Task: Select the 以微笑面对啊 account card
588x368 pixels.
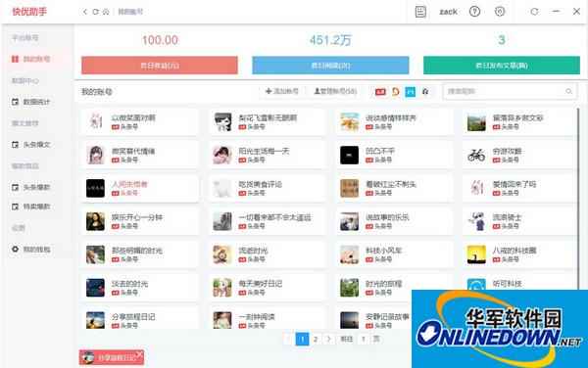Action: pyautogui.click(x=139, y=121)
